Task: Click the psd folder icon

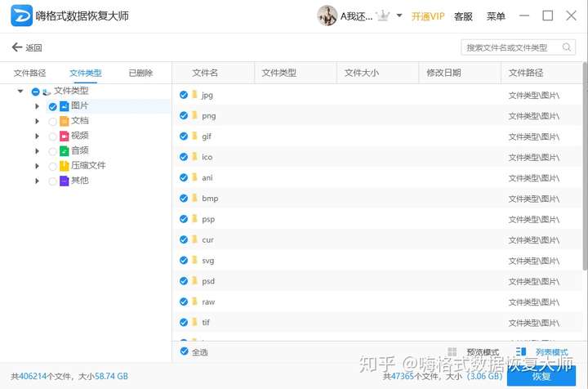Action: pos(194,280)
